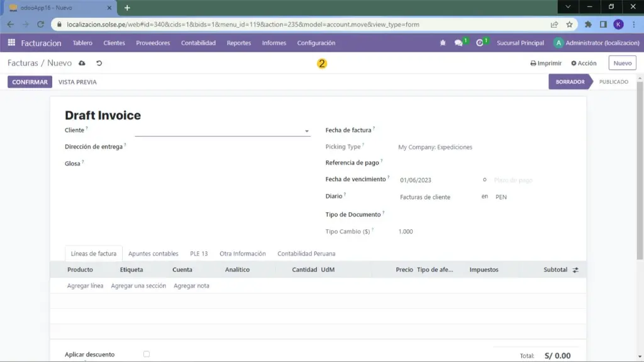Open the activities clock icon
The image size is (644, 362).
click(x=480, y=43)
